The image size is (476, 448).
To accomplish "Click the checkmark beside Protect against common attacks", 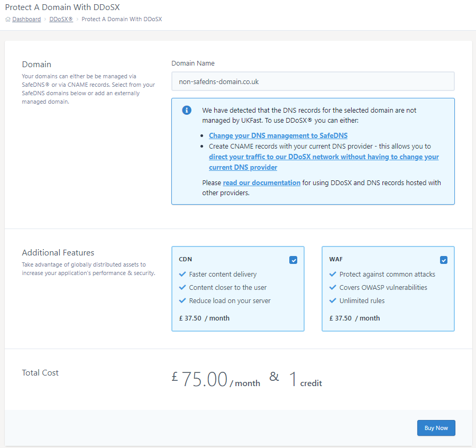I will pyautogui.click(x=333, y=275).
